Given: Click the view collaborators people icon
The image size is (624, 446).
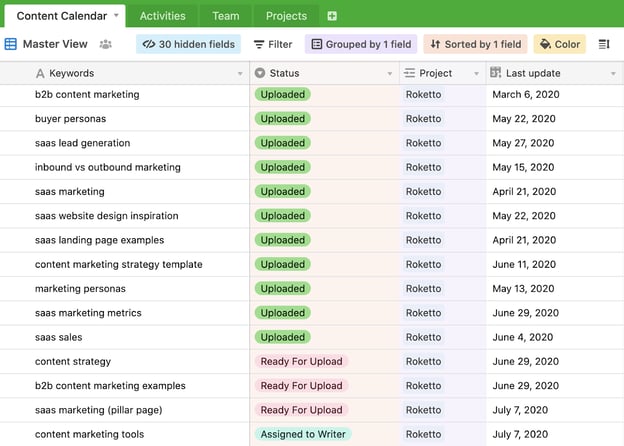Looking at the screenshot, I should 106,44.
